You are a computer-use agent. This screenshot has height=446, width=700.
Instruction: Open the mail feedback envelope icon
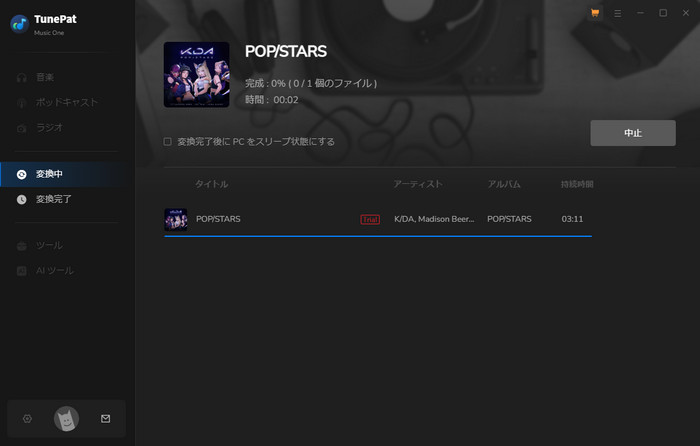click(105, 418)
